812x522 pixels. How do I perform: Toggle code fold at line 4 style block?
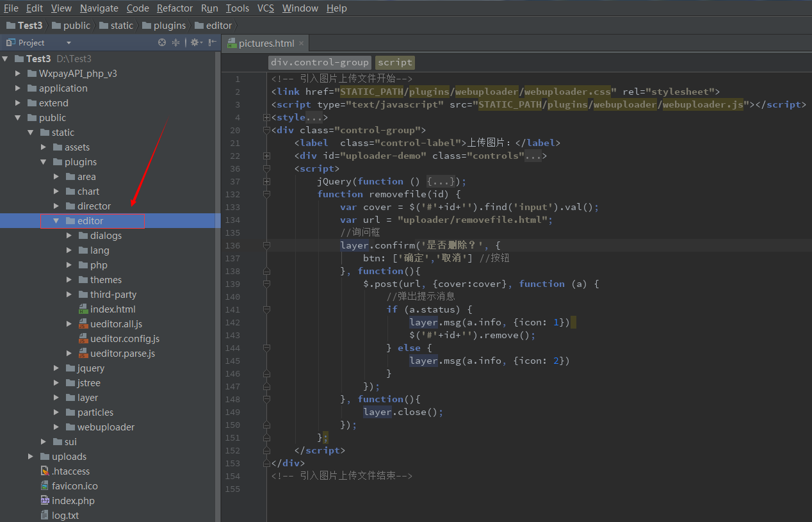266,117
